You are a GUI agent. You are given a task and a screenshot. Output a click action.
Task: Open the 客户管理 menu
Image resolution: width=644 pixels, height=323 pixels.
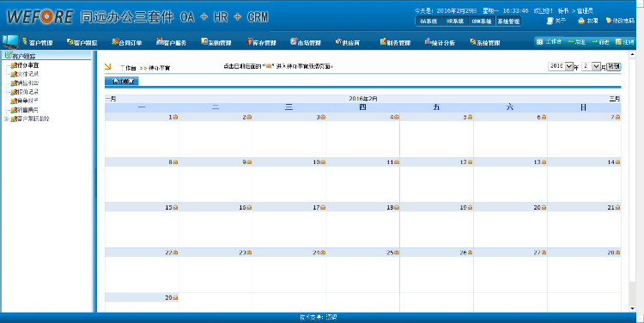click(38, 42)
